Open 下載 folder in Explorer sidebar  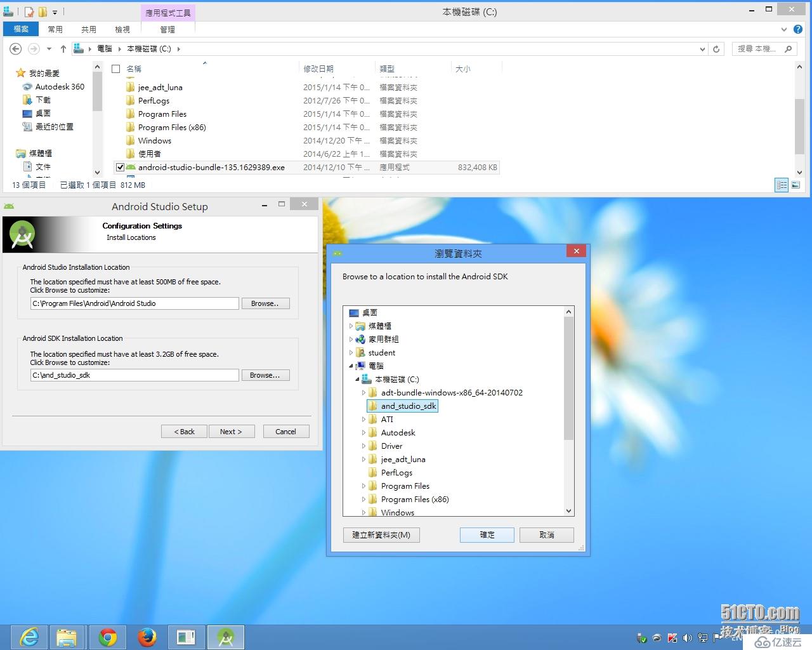click(x=43, y=100)
